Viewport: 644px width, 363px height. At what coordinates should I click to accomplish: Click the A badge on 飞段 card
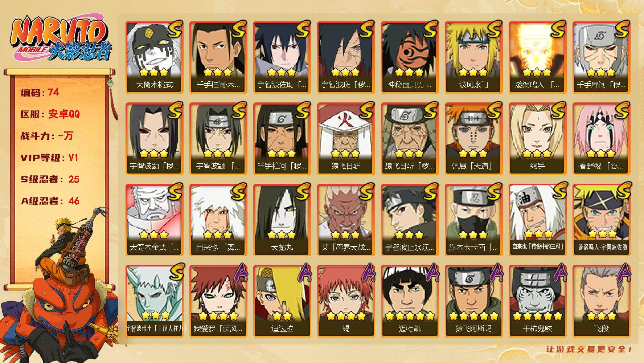(622, 273)
